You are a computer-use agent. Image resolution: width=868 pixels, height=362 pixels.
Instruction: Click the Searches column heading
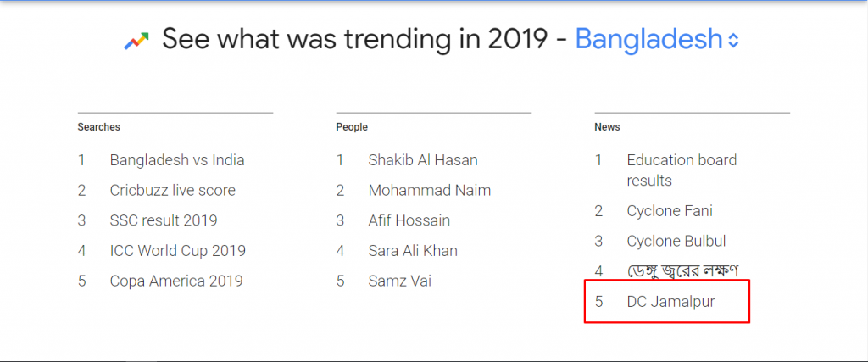(99, 127)
